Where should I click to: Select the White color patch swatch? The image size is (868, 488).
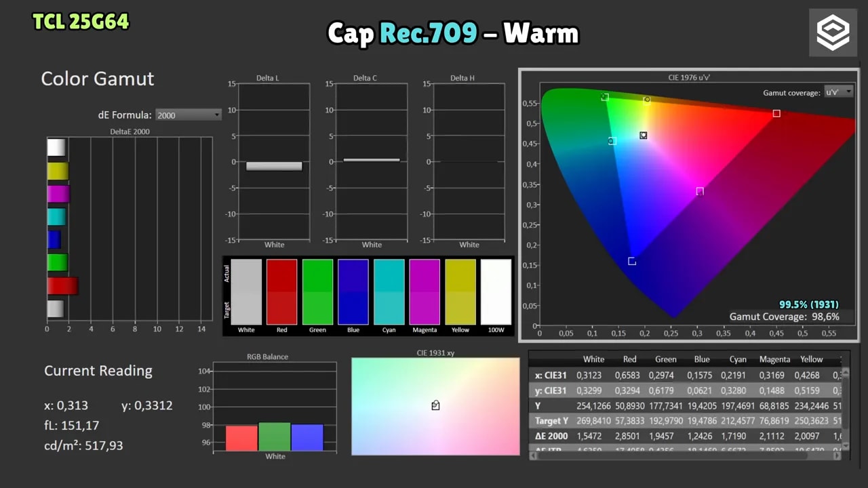click(x=246, y=291)
